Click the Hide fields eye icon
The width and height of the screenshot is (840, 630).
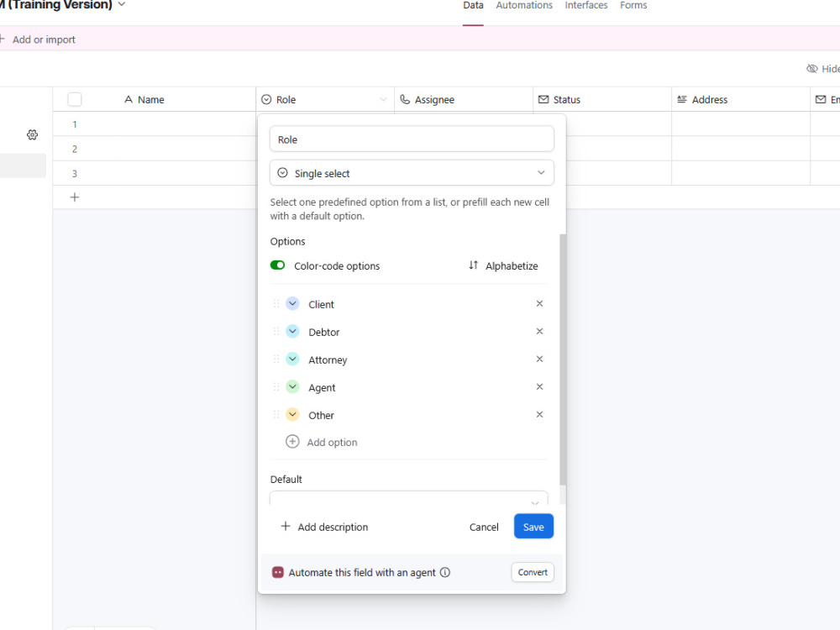812,69
